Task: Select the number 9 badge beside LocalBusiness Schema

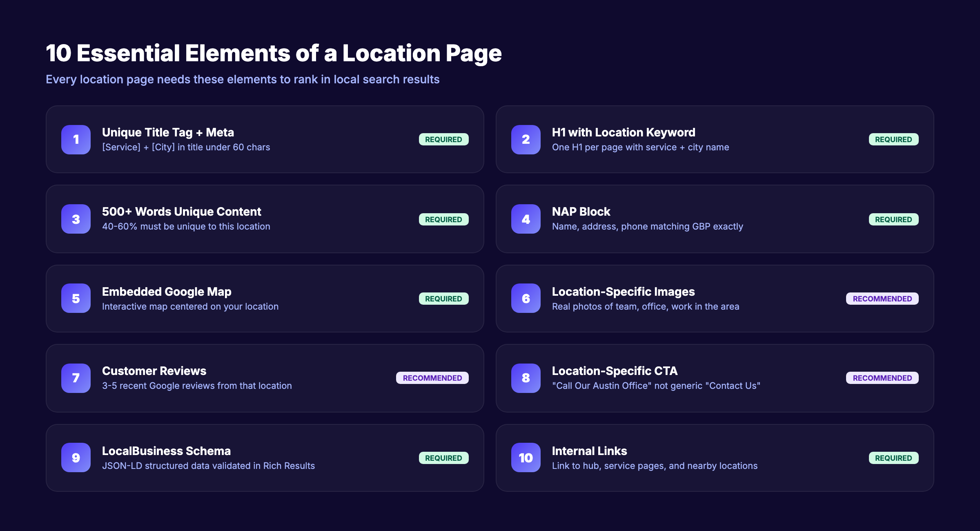Action: (75, 457)
